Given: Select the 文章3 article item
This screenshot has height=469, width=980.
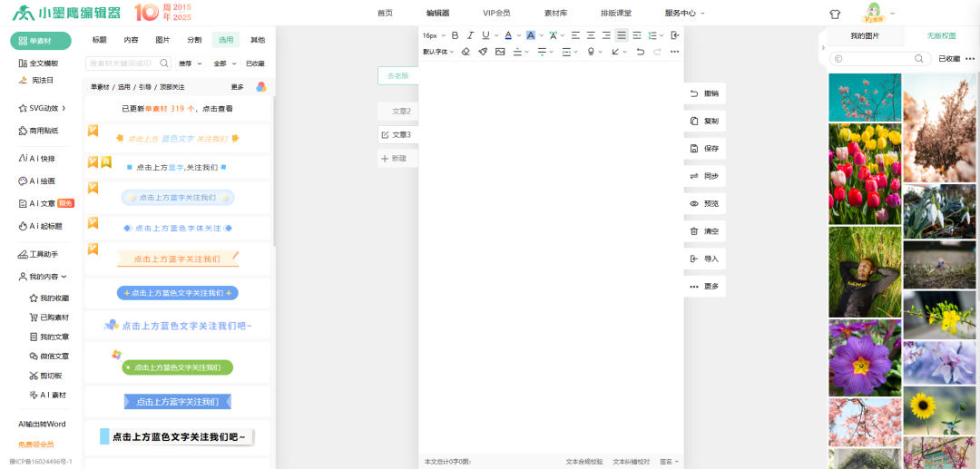Looking at the screenshot, I should coord(398,134).
